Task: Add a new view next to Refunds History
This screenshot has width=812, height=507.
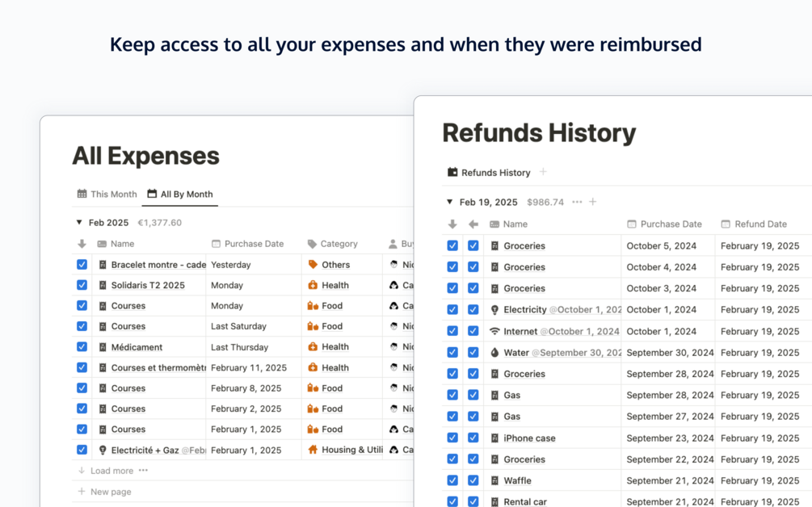Action: (543, 172)
